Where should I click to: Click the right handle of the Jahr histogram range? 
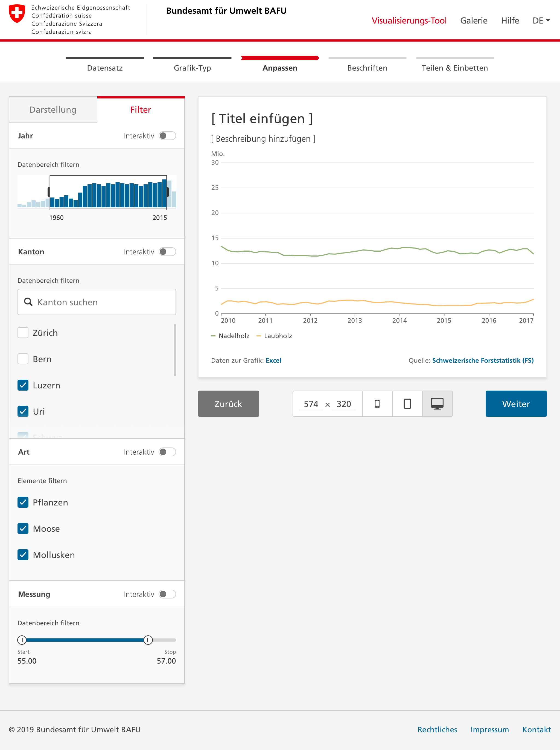tap(167, 192)
